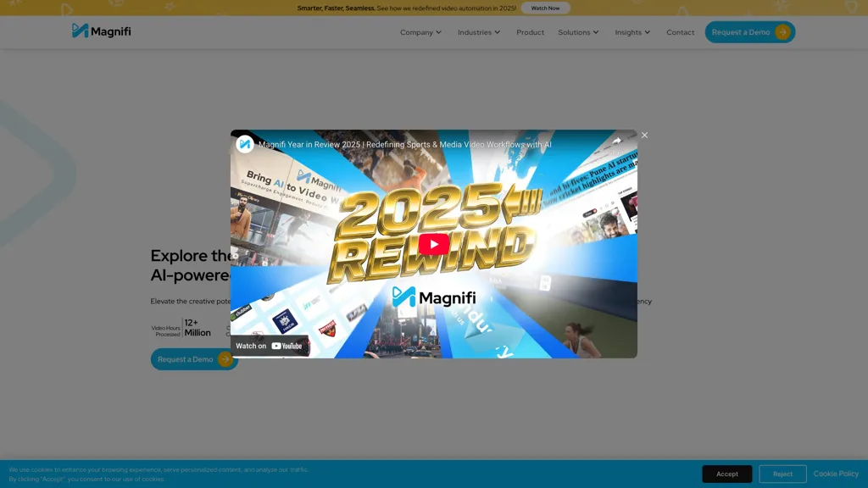Click the share arrow on the video player
The width and height of the screenshot is (868, 488).
tap(616, 141)
